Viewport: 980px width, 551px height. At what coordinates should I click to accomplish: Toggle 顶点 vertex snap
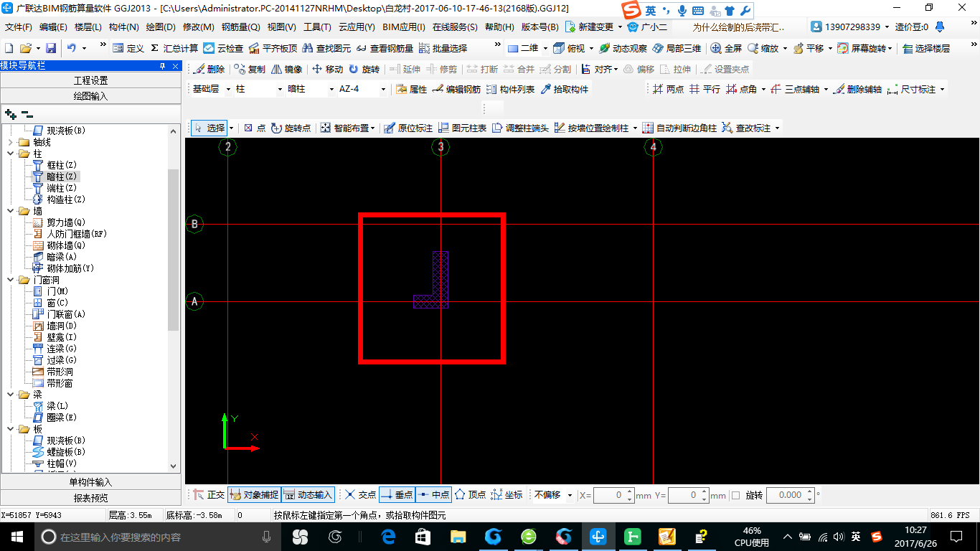[x=470, y=495]
